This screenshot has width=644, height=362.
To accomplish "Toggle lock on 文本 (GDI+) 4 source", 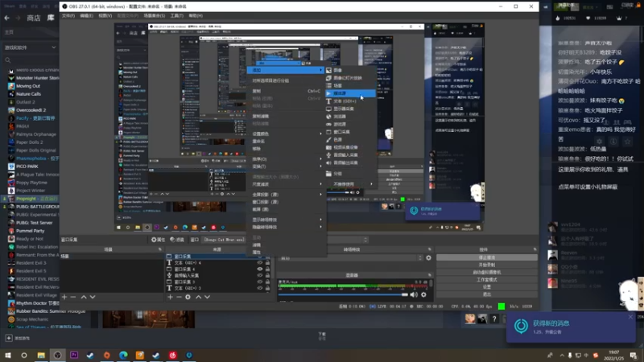I will pyautogui.click(x=268, y=263).
